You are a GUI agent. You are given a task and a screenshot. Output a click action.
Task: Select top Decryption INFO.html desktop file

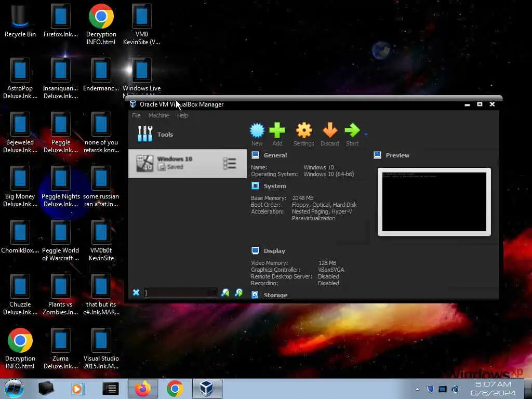pyautogui.click(x=101, y=24)
